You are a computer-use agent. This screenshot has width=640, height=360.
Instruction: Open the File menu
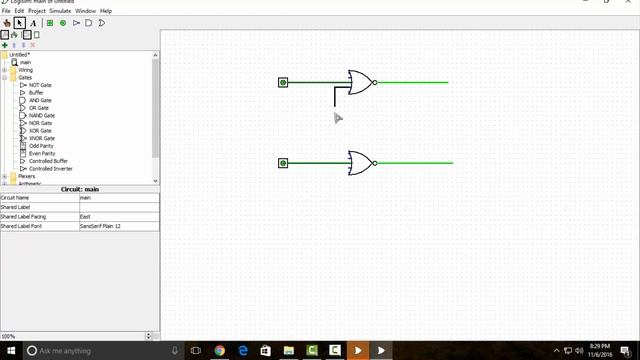6,11
